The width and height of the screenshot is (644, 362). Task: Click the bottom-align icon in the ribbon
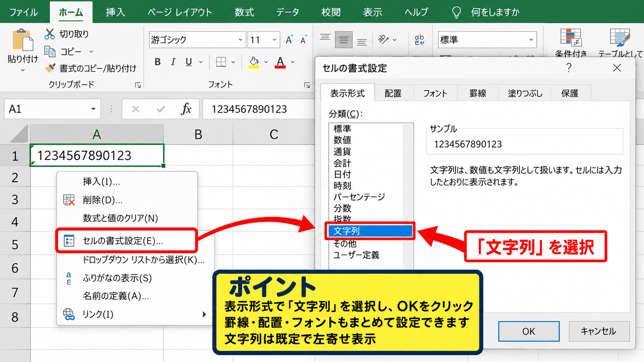(362, 42)
